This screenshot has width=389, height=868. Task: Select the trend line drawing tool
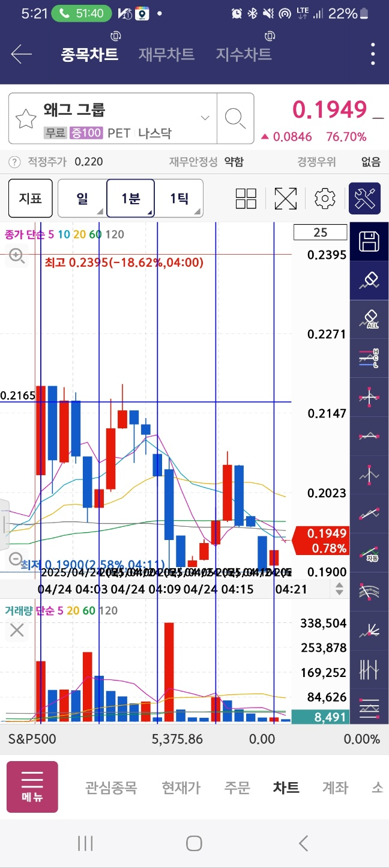point(369,513)
